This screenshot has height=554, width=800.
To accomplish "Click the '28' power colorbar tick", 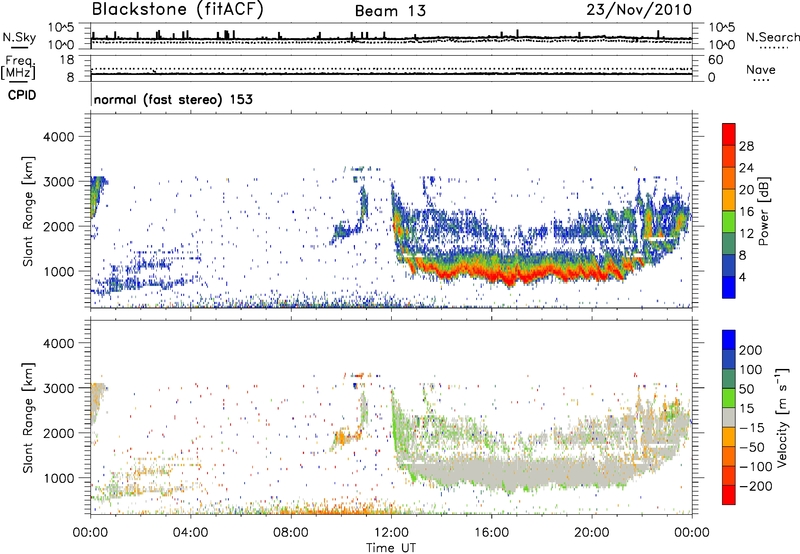I will coord(746,146).
